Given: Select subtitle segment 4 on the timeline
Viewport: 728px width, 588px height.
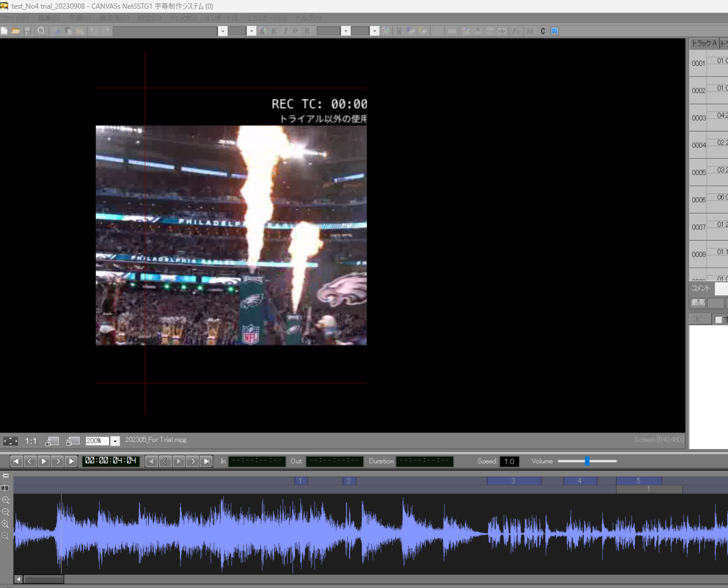Looking at the screenshot, I should [580, 481].
